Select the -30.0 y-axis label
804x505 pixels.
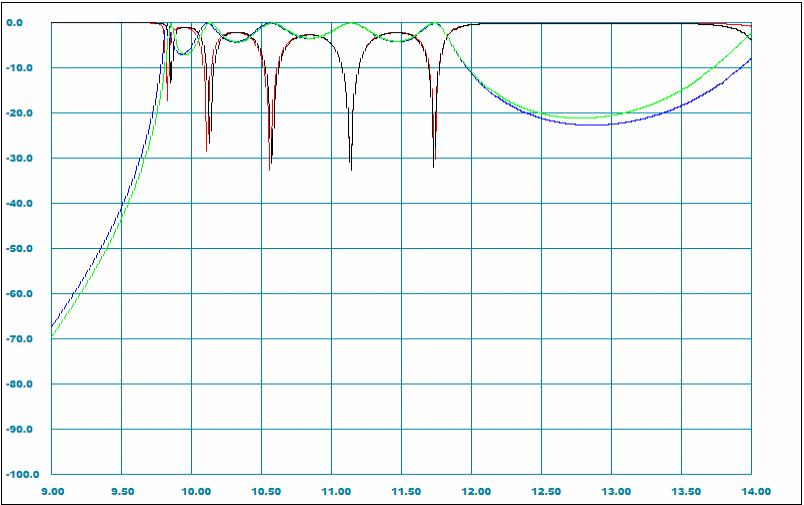point(21,158)
